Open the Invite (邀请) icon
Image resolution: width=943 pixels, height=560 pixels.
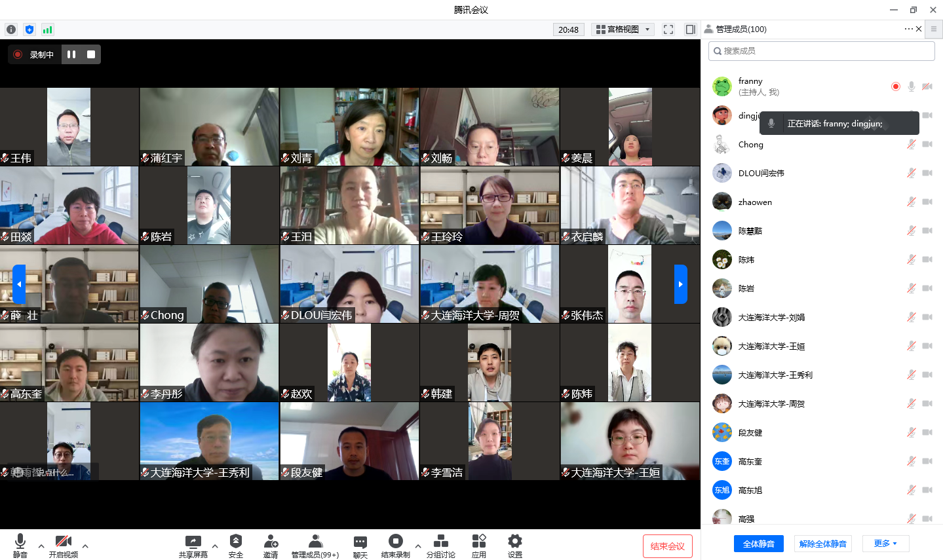point(271,546)
